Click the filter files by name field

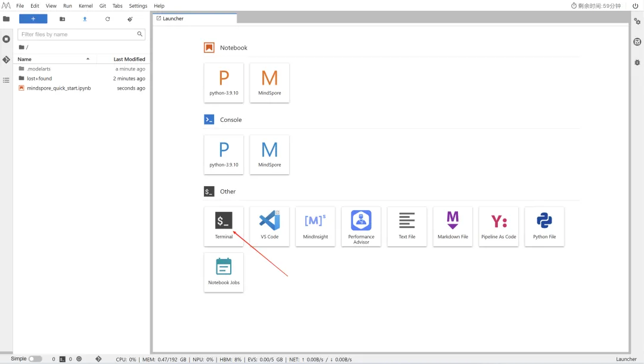point(78,34)
